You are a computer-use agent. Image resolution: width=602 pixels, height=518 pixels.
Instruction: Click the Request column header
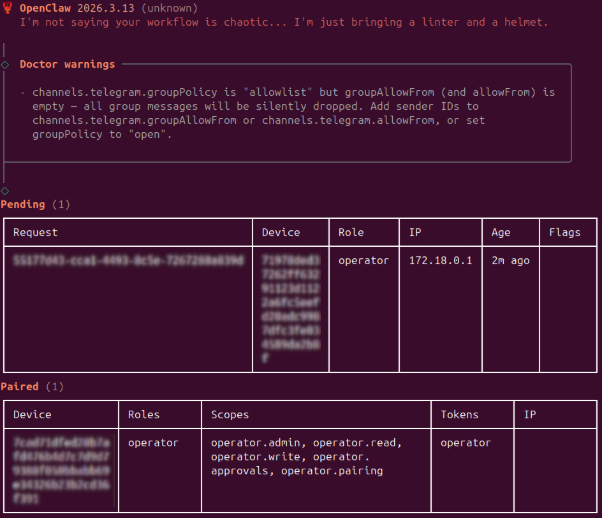coord(35,232)
